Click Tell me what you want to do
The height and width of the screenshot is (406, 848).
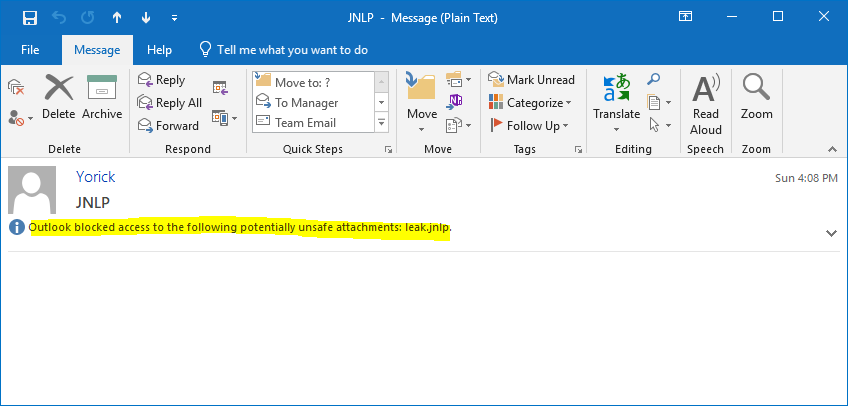(x=284, y=50)
